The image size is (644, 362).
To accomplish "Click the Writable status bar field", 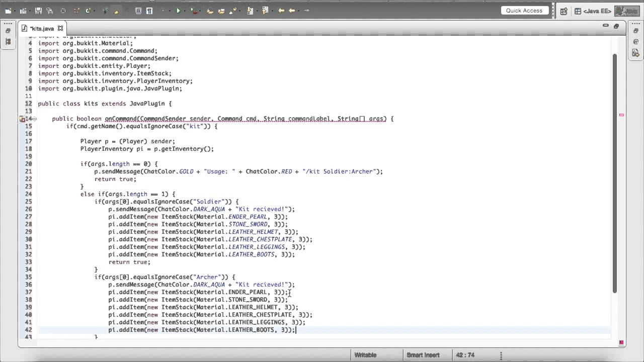I will click(x=365, y=355).
